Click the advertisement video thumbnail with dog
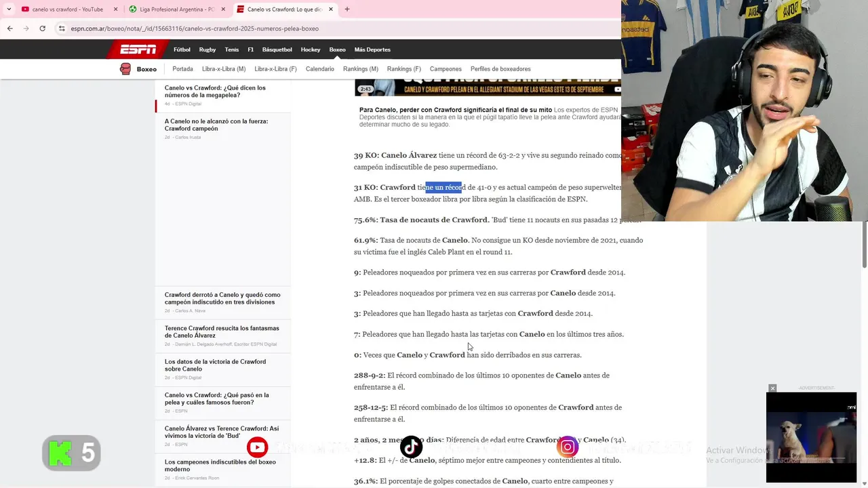 coord(811,437)
